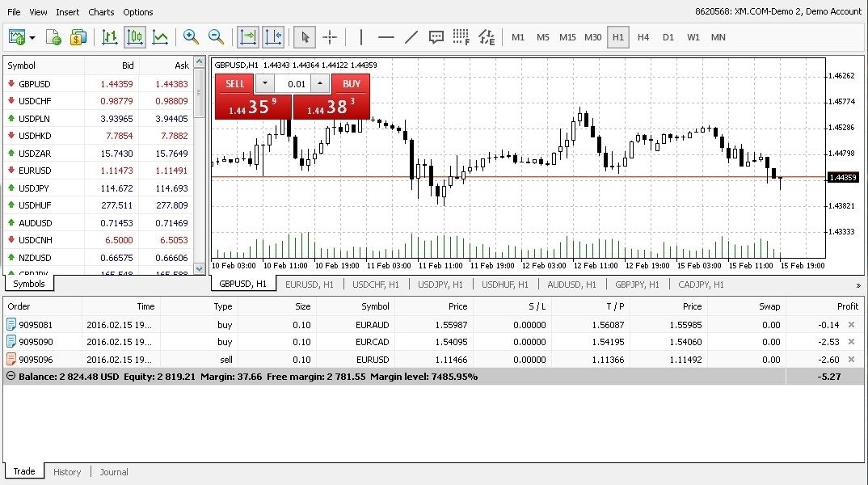This screenshot has width=868, height=485.
Task: Click the red SELL button
Action: (234, 84)
